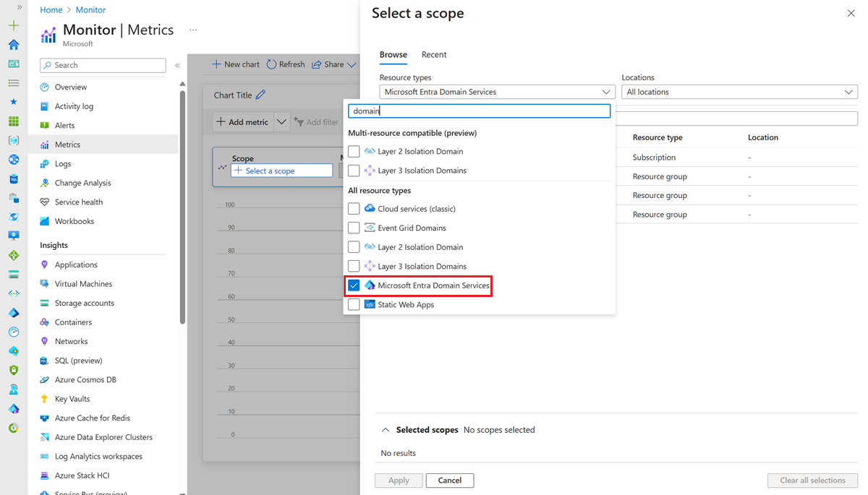Image resolution: width=868 pixels, height=495 pixels.
Task: Switch to the Recent tab
Action: click(x=434, y=55)
